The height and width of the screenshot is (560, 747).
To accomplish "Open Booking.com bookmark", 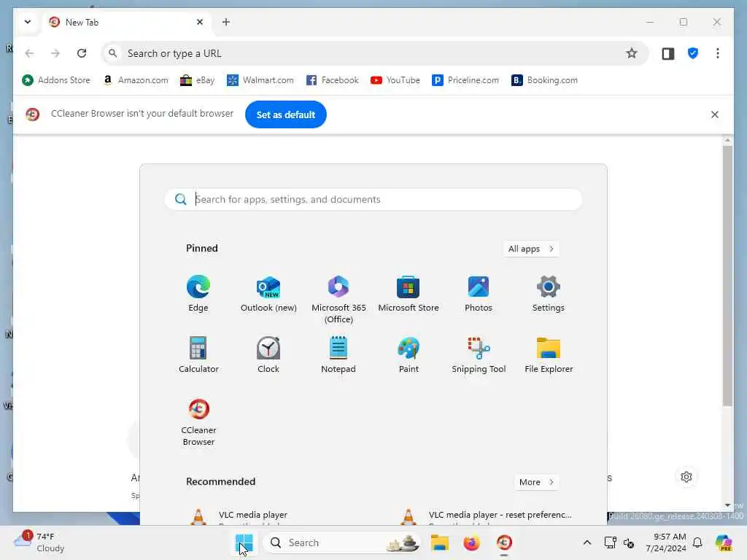I will [544, 80].
